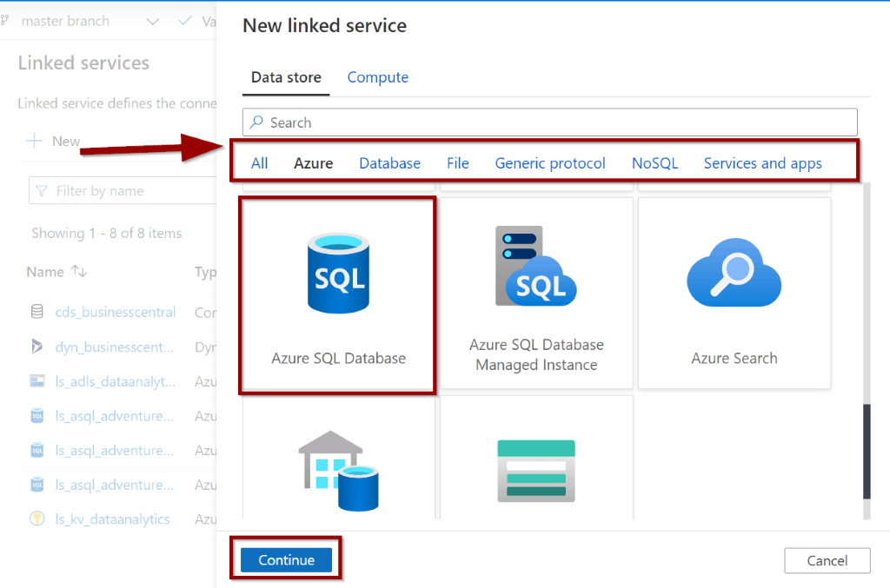
Task: Sort linked services by Name column
Action: (79, 272)
